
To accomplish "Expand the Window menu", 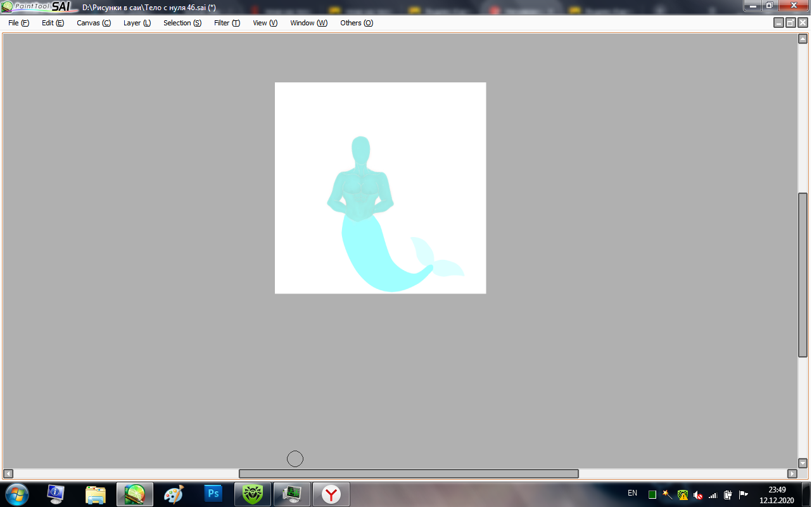I will click(x=308, y=23).
